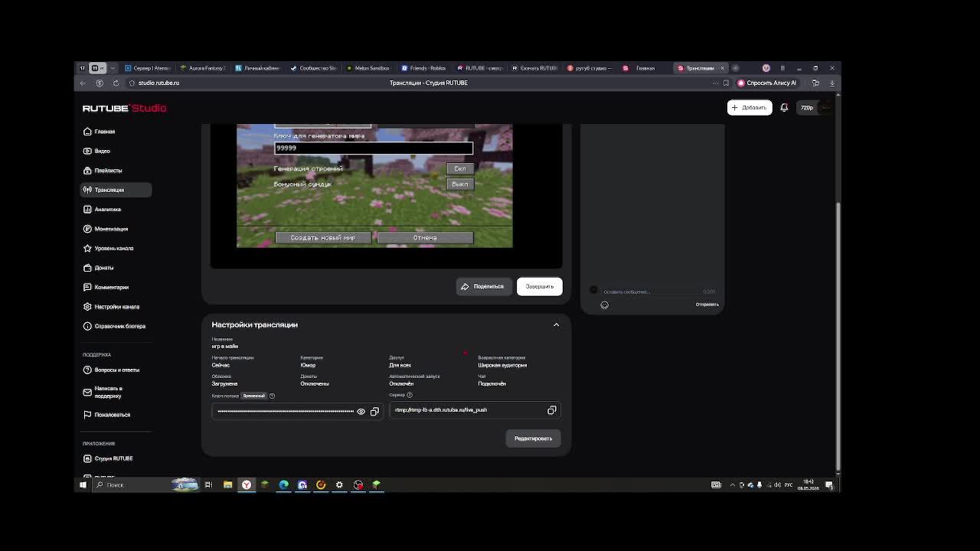Share the stream via Поделиться
980x551 pixels.
point(482,286)
